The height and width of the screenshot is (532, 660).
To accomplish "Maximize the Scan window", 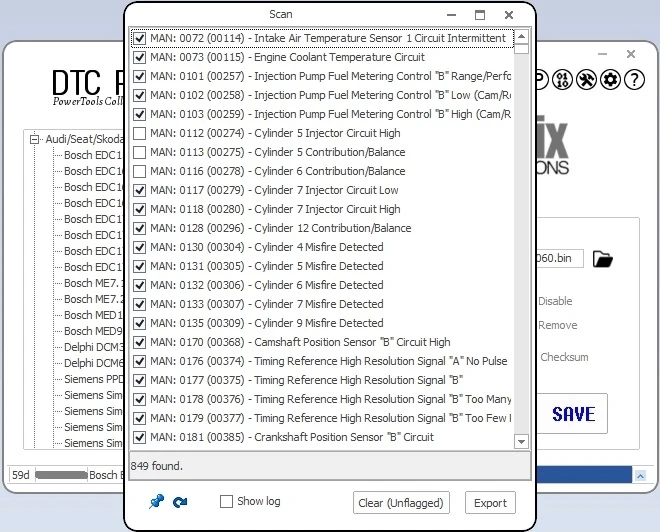I will (480, 15).
